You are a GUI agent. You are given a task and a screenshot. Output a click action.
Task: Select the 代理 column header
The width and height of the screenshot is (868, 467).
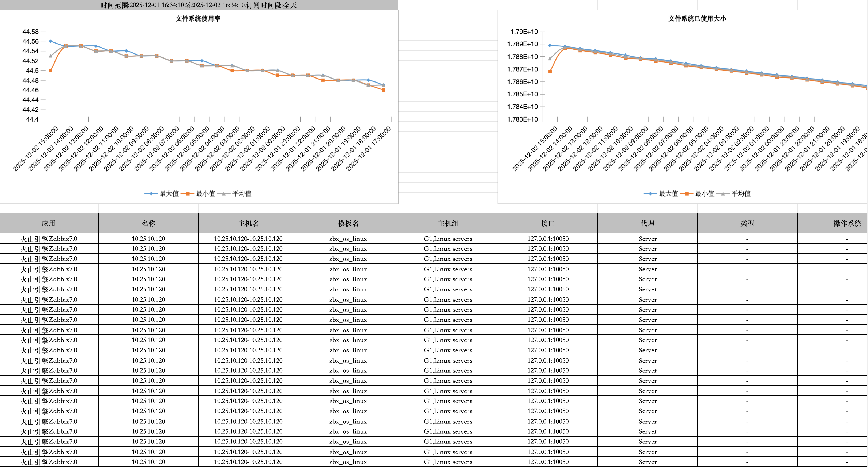(647, 223)
